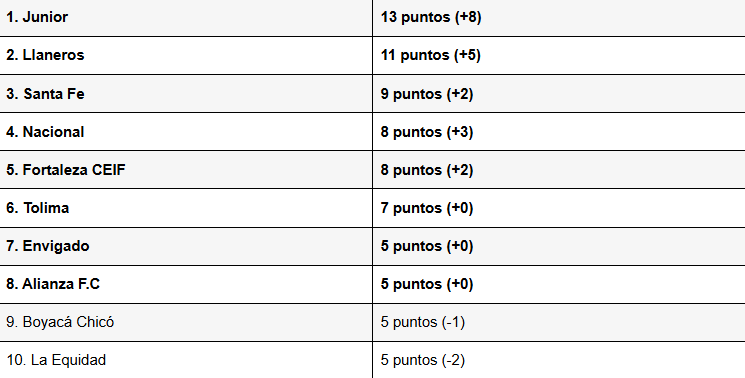Select Alianza's '5 puntos (+0)' cell
Image resolution: width=745 pixels, height=378 pixels.
(x=559, y=284)
